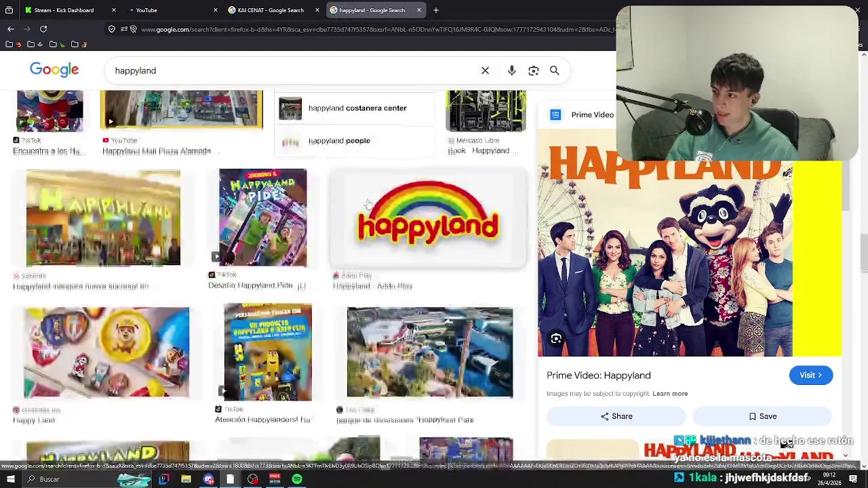Open the Firefox tab view button
This screenshot has height=488, width=868.
[x=9, y=10]
